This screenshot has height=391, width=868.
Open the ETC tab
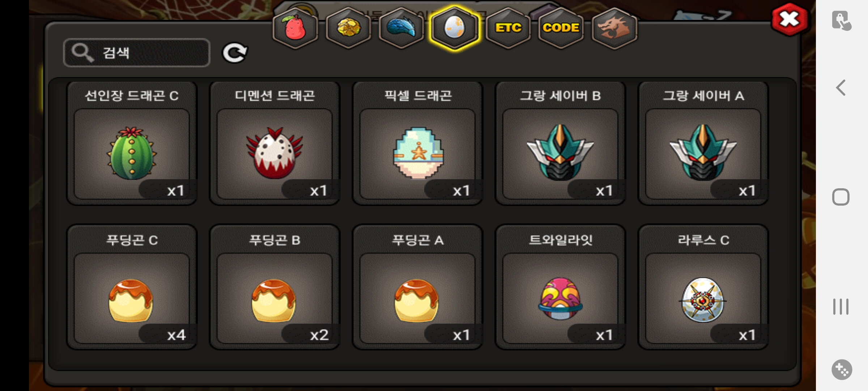tap(508, 28)
